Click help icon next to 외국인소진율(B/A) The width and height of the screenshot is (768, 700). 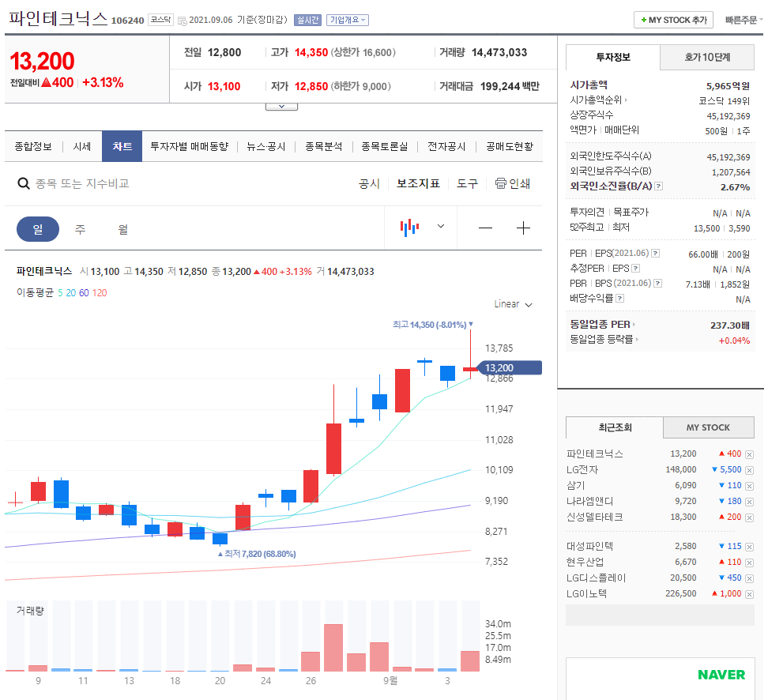point(659,186)
